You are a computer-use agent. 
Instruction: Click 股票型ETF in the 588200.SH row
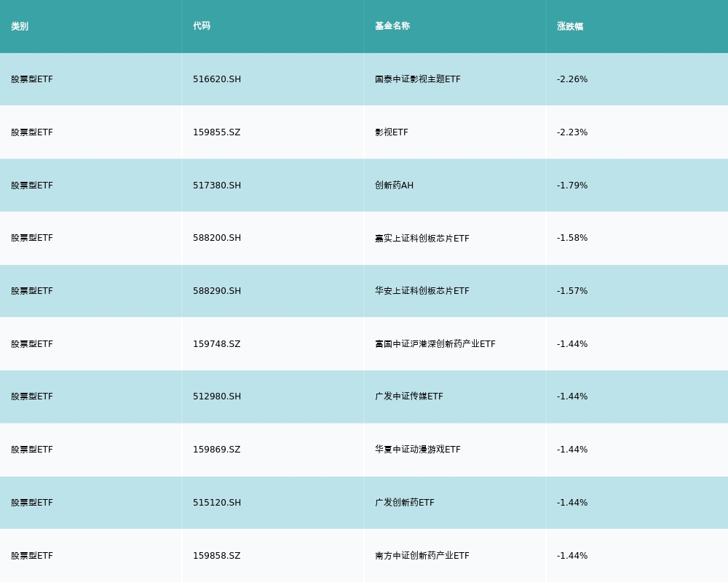[32, 238]
